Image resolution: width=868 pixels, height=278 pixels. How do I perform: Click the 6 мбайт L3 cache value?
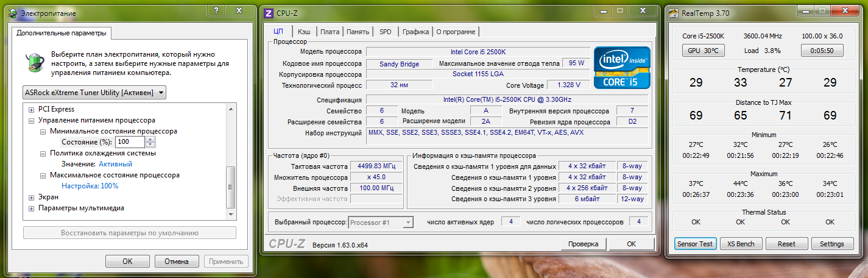pos(588,199)
